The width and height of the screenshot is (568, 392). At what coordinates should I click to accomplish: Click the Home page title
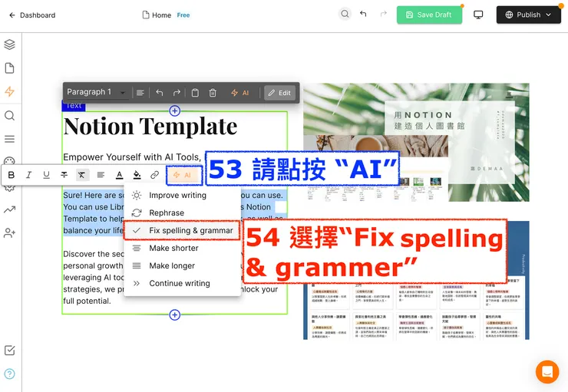[161, 15]
